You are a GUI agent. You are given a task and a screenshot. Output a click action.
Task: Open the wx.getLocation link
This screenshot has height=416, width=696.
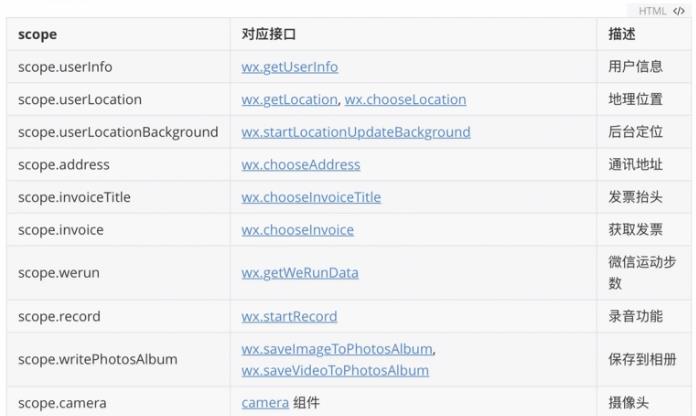pos(289,100)
